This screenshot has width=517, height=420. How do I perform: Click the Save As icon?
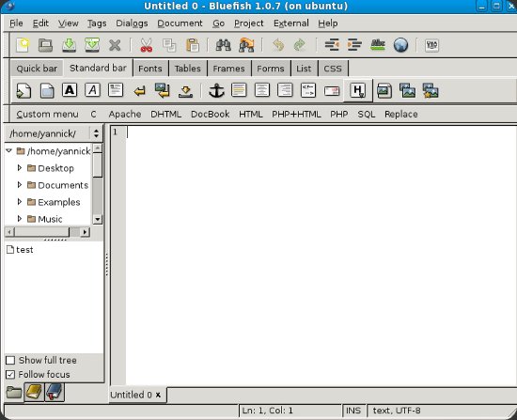coord(92,45)
